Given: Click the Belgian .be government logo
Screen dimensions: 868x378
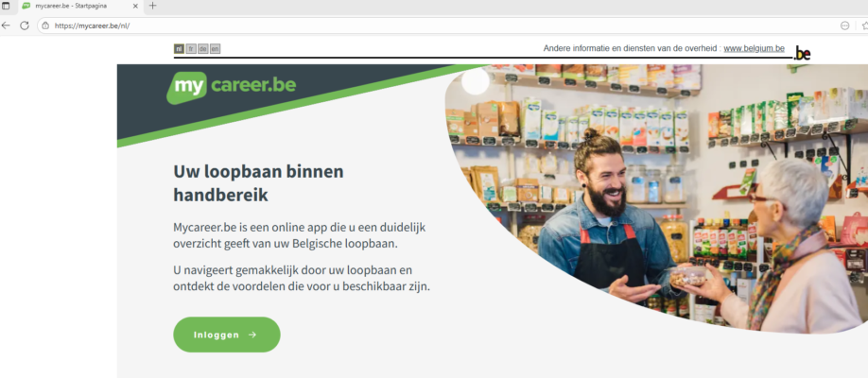Looking at the screenshot, I should [802, 53].
